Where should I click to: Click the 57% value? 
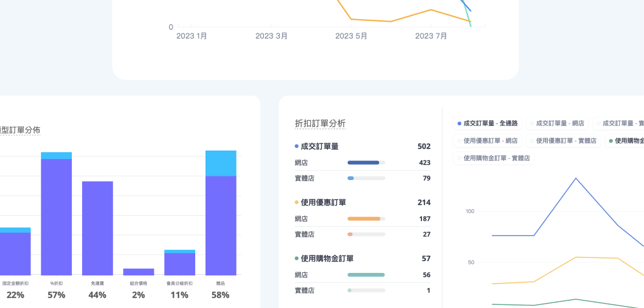tap(56, 295)
